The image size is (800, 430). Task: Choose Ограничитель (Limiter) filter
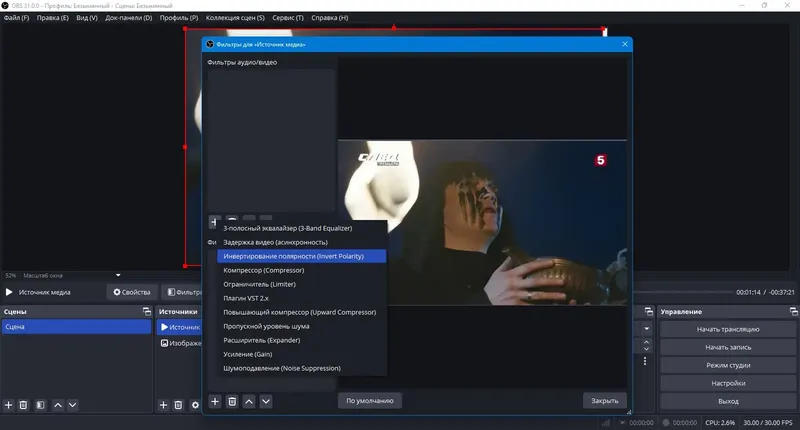302,284
